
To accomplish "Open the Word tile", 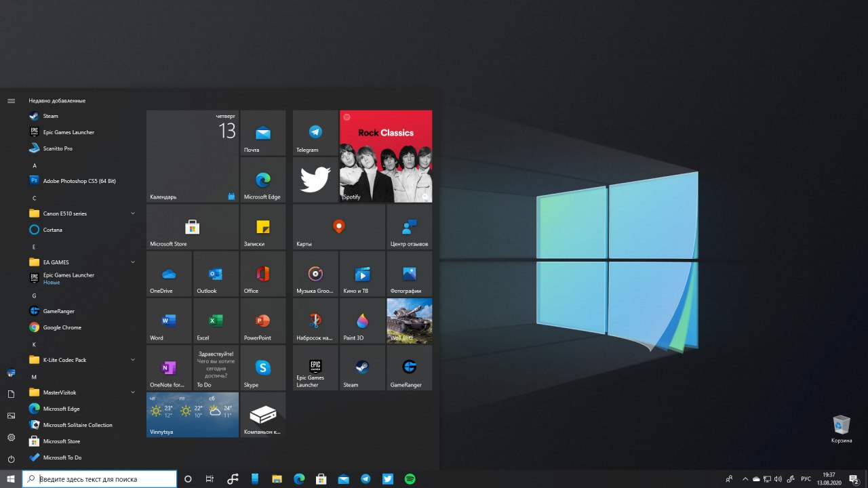I will (x=169, y=320).
